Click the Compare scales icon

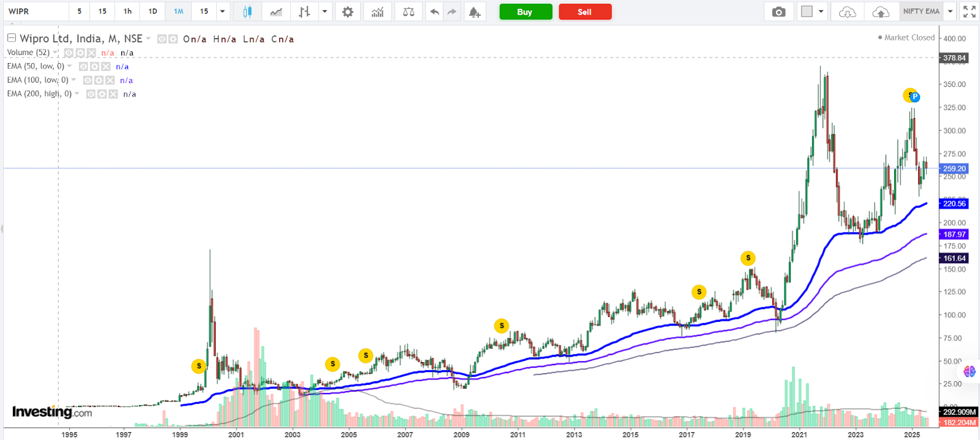pos(409,12)
